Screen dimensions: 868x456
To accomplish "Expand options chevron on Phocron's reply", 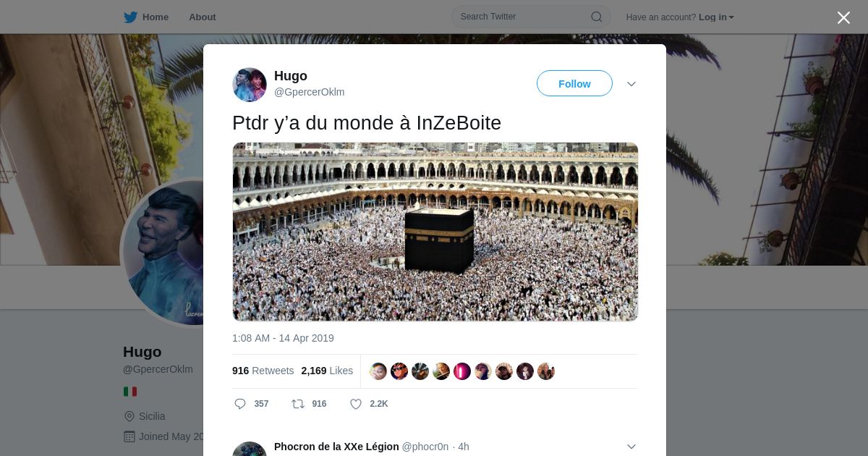I will click(x=631, y=447).
